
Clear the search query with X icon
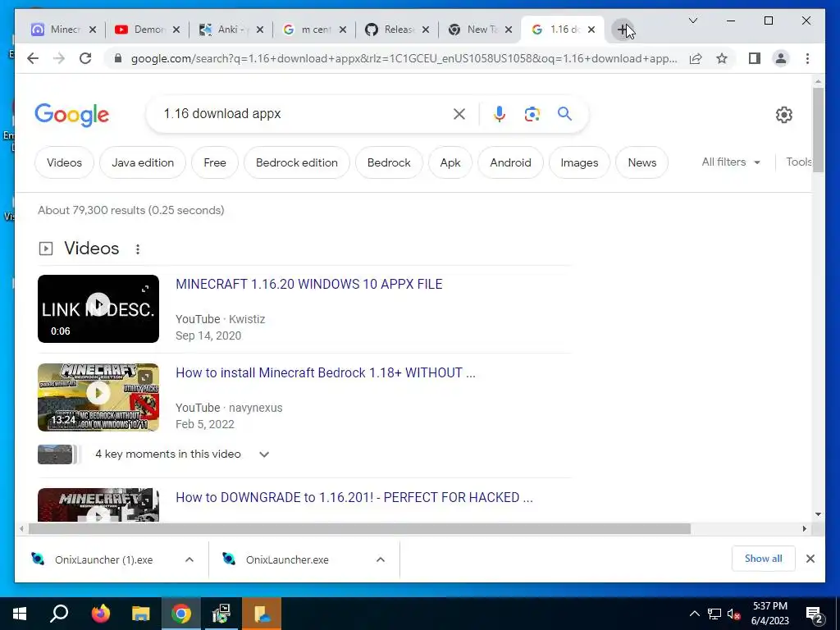[459, 114]
